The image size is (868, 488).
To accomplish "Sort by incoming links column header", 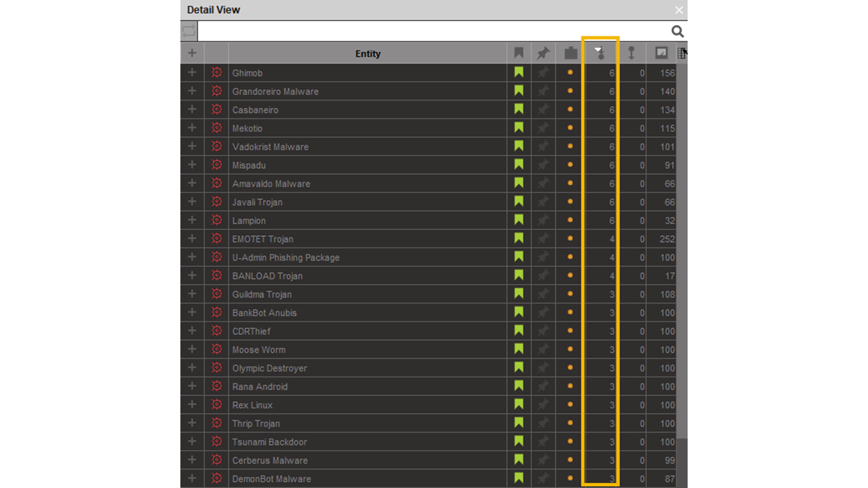I will click(x=600, y=54).
